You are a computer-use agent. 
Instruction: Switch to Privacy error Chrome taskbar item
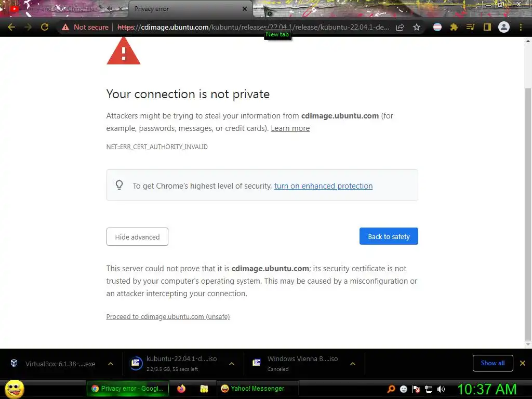point(128,389)
